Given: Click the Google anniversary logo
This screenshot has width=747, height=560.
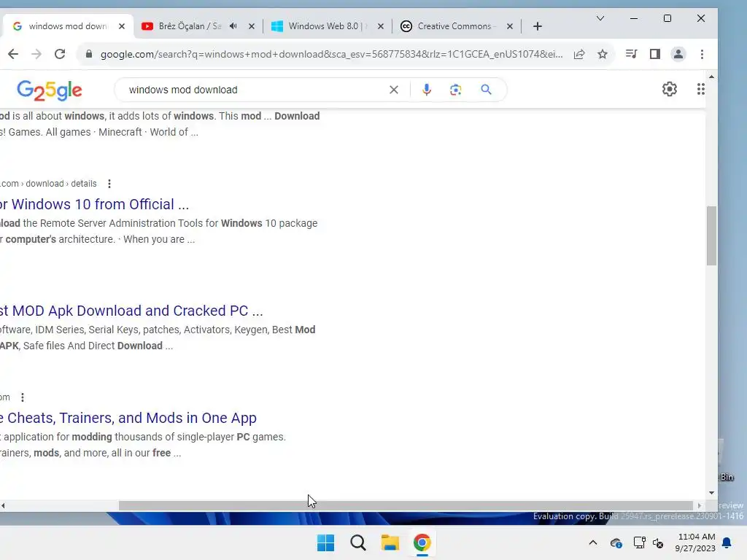Looking at the screenshot, I should coord(50,90).
